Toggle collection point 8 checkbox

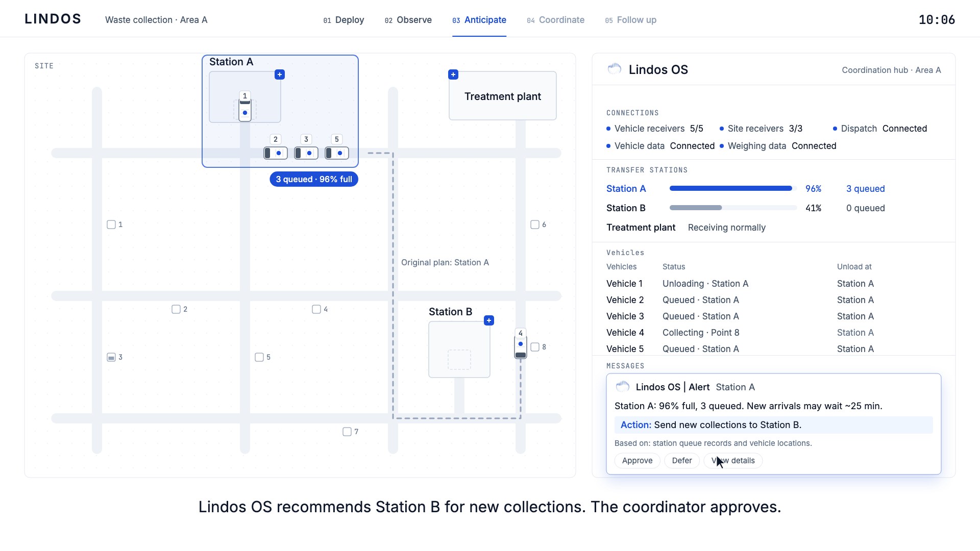tap(535, 347)
